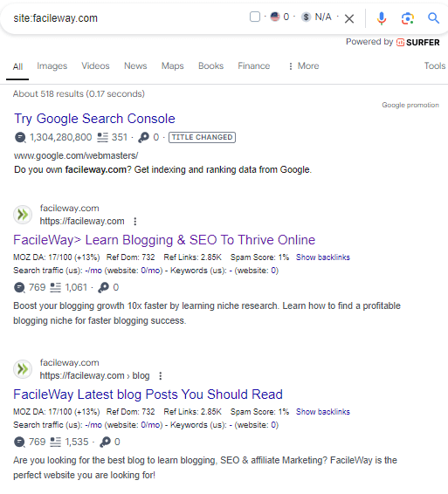Click the Google promotion label

410,105
